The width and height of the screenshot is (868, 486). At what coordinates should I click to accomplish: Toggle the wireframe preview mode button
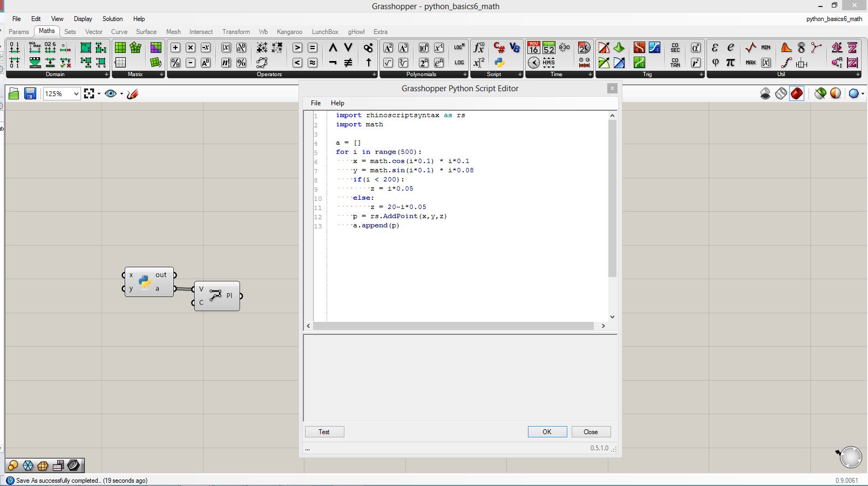pos(781,94)
